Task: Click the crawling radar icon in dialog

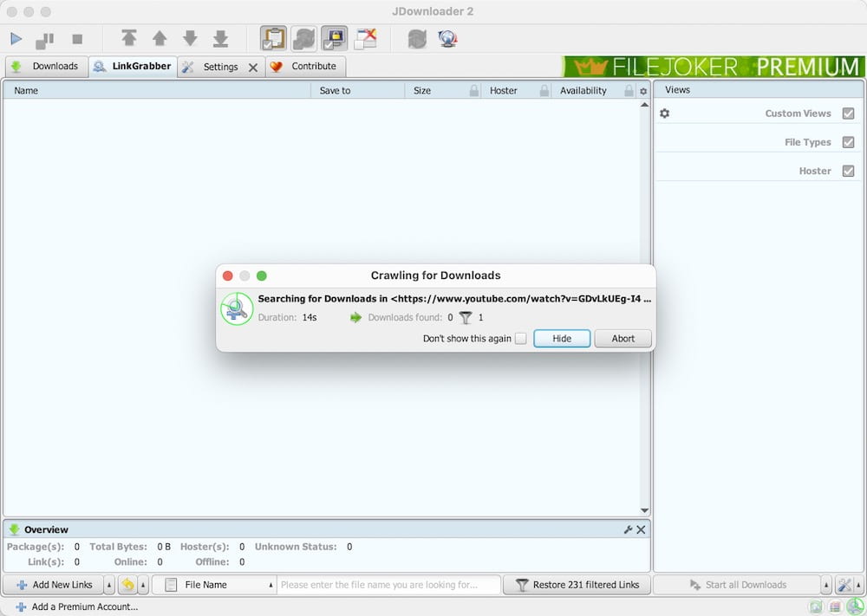Action: pyautogui.click(x=237, y=308)
